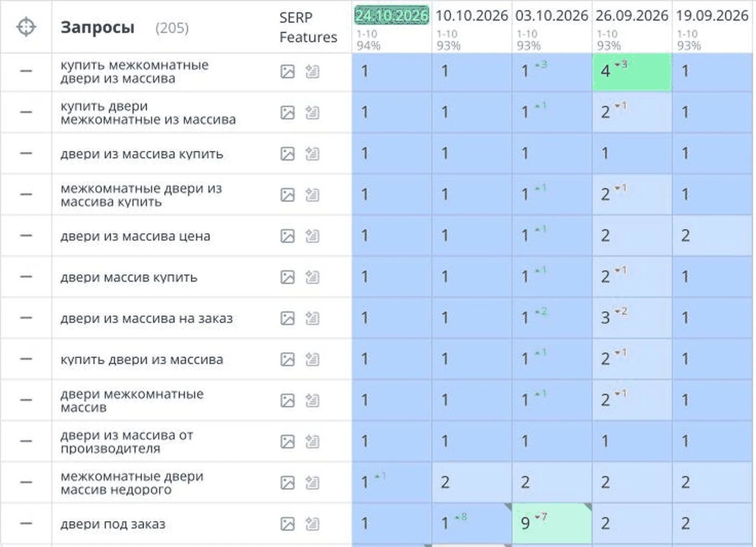The image size is (756, 547).
Task: Click image icon for 'межкомнатные двери массив недорого'
Action: 288,482
